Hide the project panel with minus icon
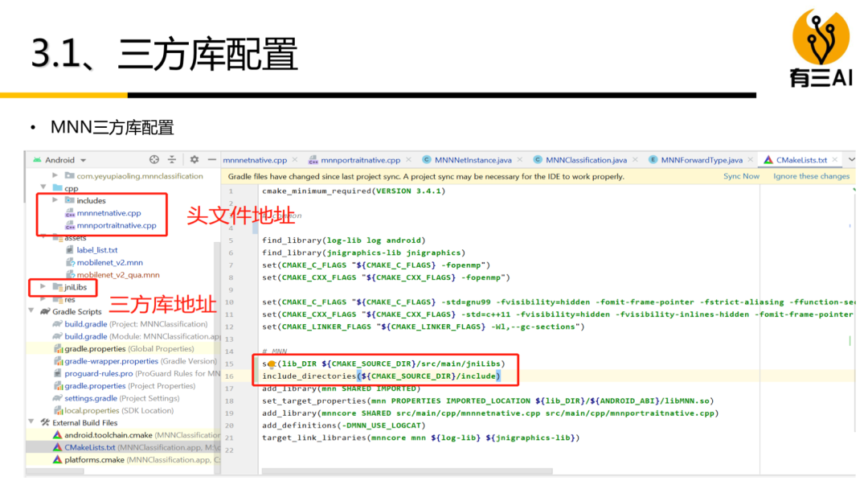Screen dimensions: 868x489 (212, 159)
